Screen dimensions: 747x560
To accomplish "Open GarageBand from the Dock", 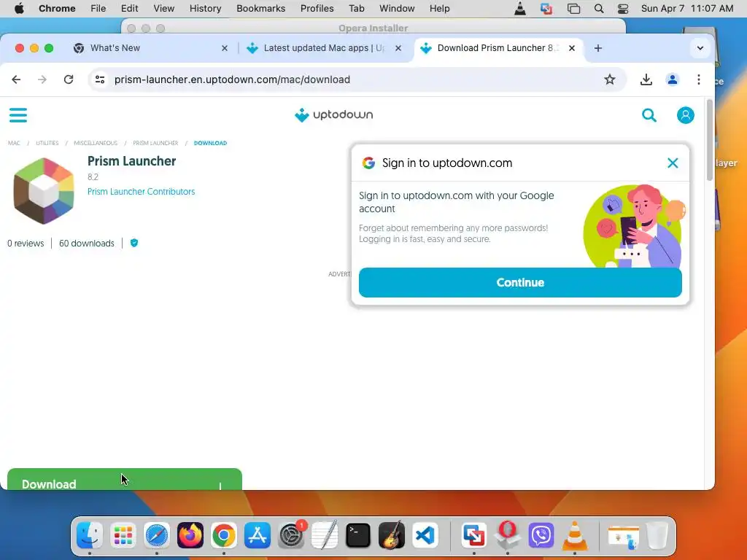I will [x=392, y=536].
